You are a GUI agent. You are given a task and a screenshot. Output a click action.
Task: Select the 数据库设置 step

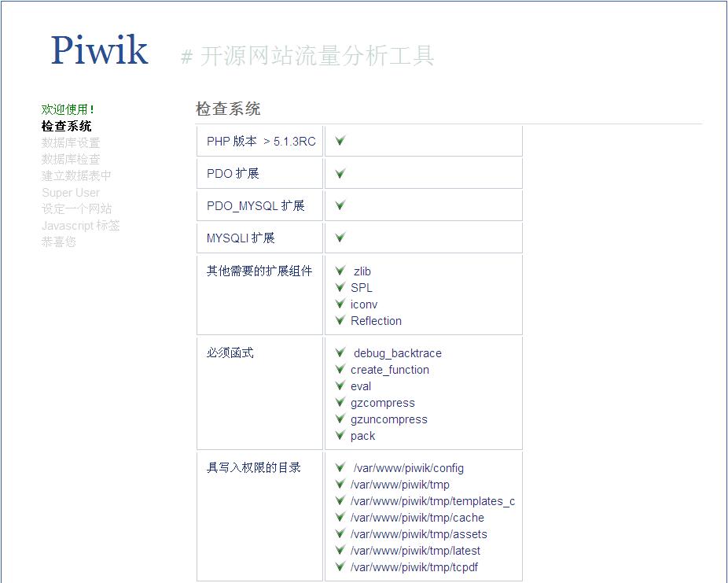[71, 142]
